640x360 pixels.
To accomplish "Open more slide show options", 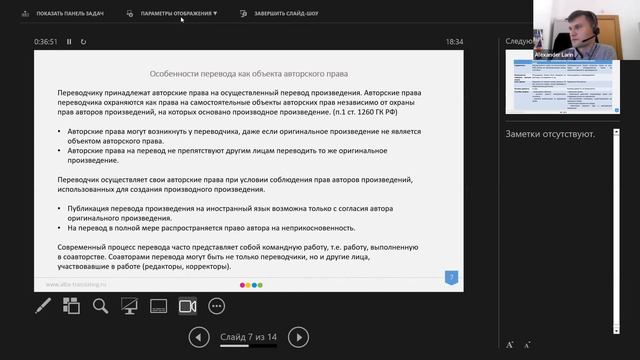I will pos(216,306).
